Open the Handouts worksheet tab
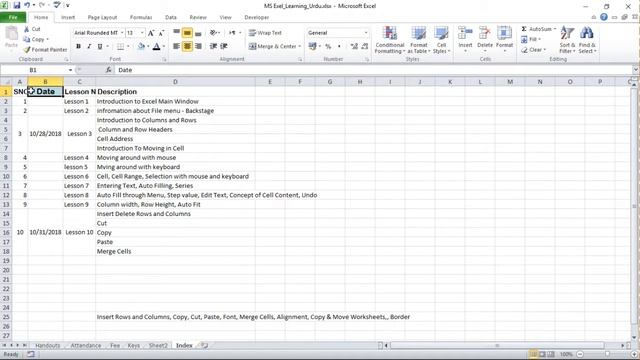The height and width of the screenshot is (360, 640). pyautogui.click(x=47, y=345)
